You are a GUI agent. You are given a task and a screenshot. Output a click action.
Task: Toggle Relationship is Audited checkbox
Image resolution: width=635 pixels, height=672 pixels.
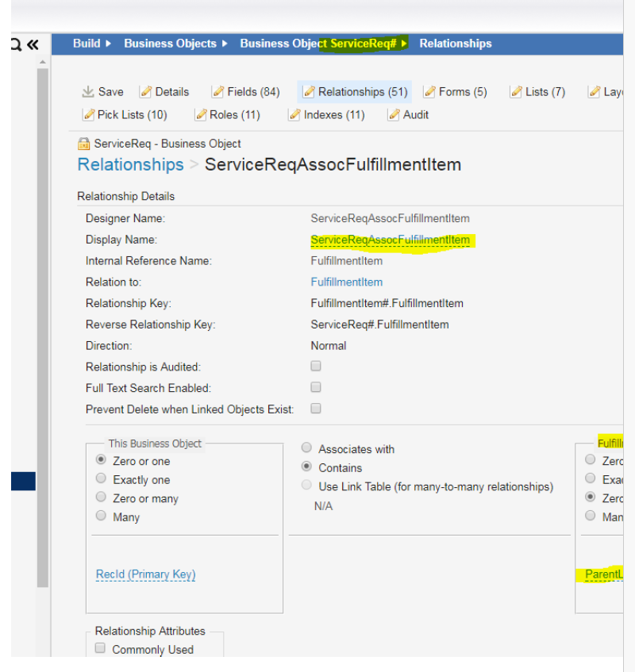coord(316,366)
